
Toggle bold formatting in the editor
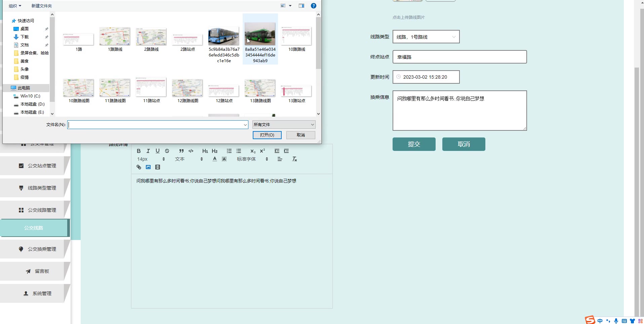[138, 151]
